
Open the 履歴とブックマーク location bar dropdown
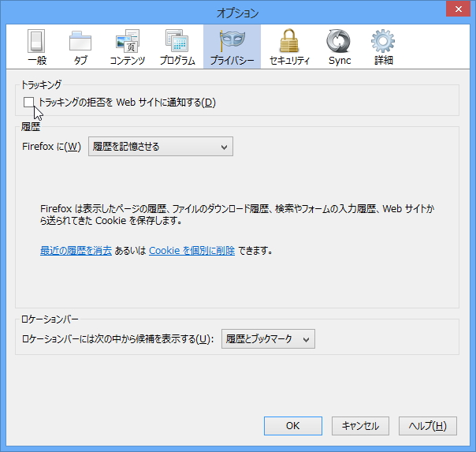(268, 338)
